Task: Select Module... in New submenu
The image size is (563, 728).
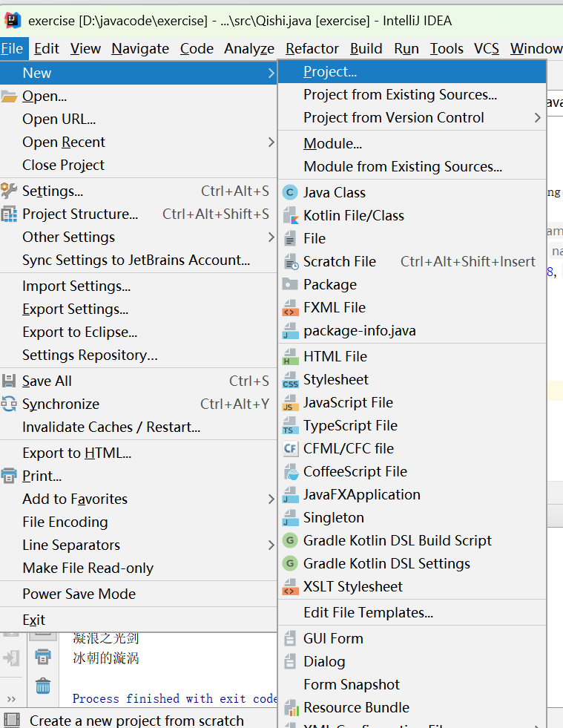Action: click(412, 144)
